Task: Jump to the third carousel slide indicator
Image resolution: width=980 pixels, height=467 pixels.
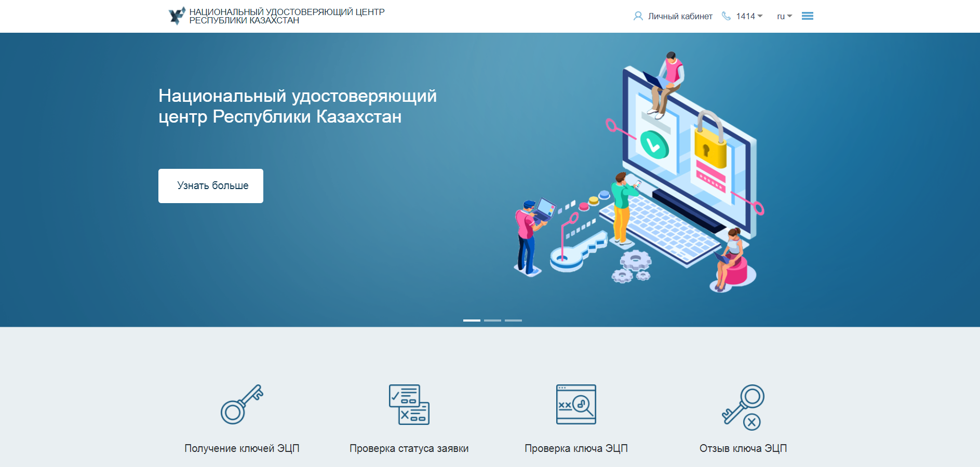Action: (x=513, y=321)
